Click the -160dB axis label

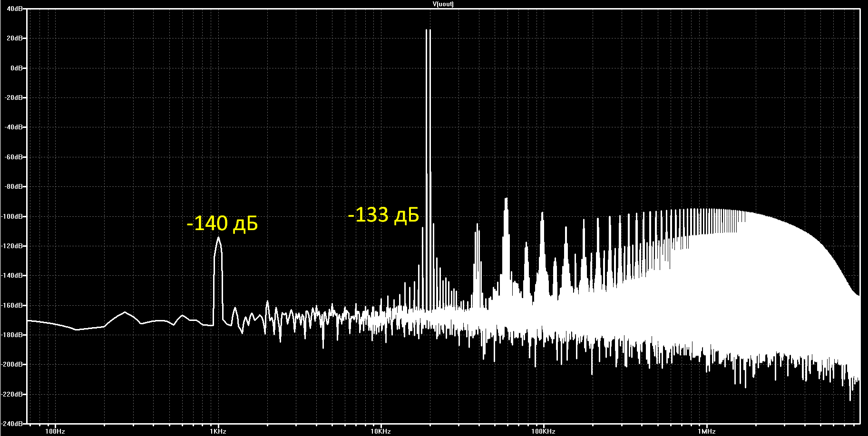click(12, 305)
